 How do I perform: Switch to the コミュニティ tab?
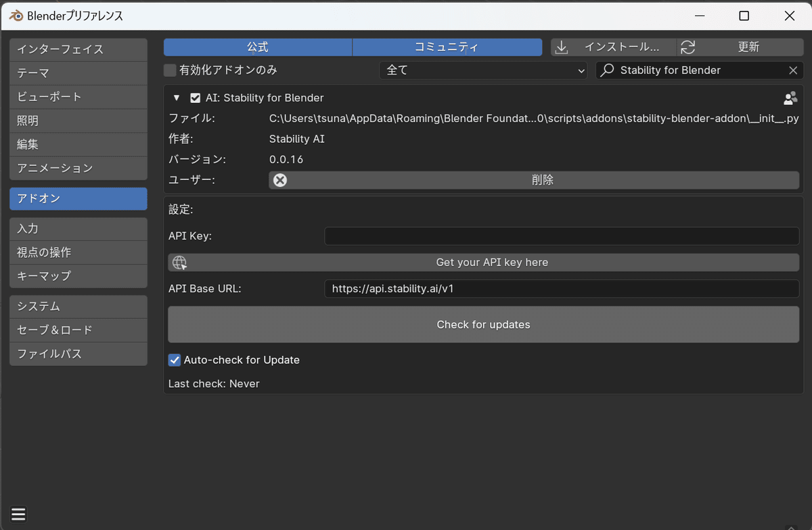tap(447, 47)
